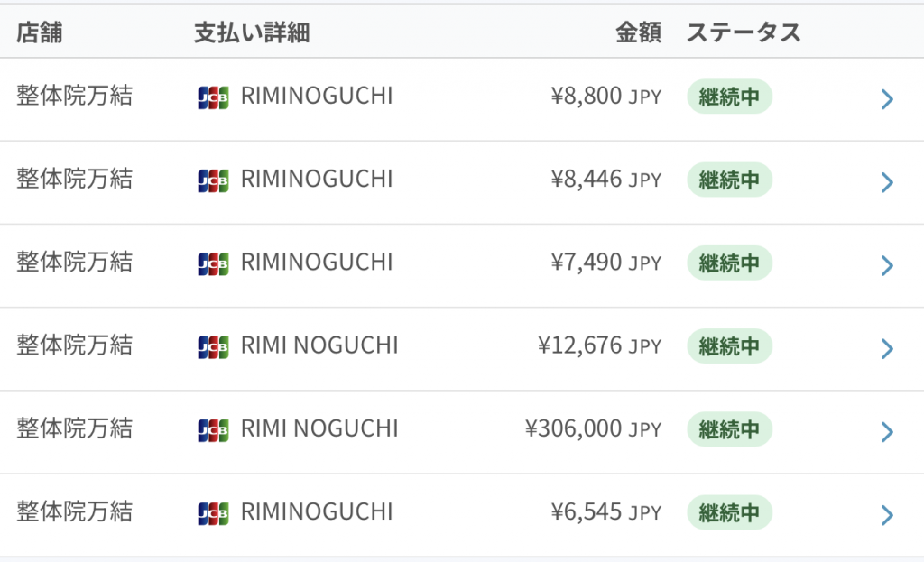Click JCB card icon in ¥7,490 row

click(x=213, y=264)
